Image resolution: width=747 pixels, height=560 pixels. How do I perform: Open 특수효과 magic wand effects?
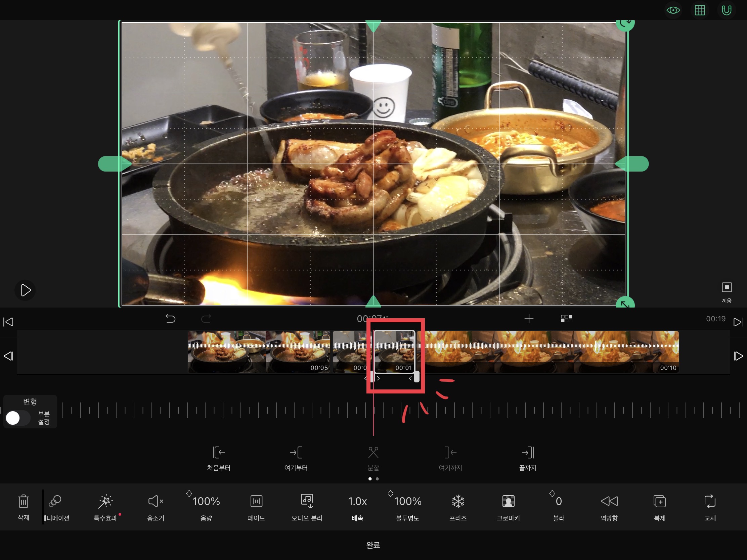tap(105, 502)
